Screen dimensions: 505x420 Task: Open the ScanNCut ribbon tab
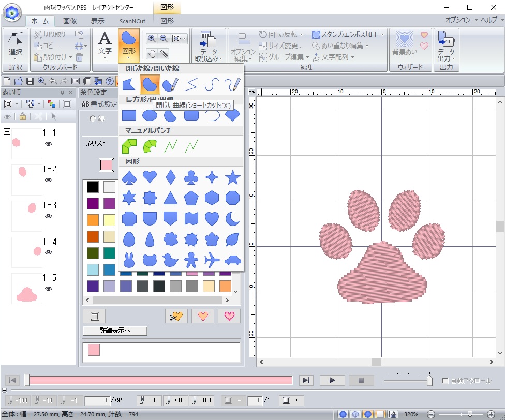tap(132, 21)
